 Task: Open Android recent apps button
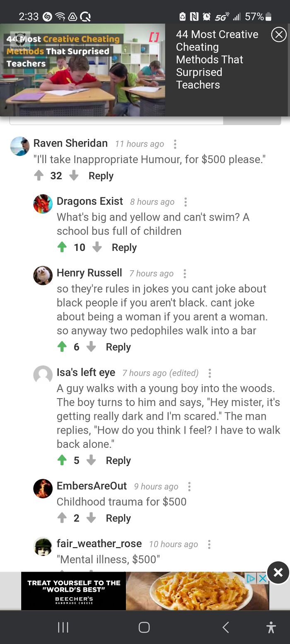click(x=63, y=627)
